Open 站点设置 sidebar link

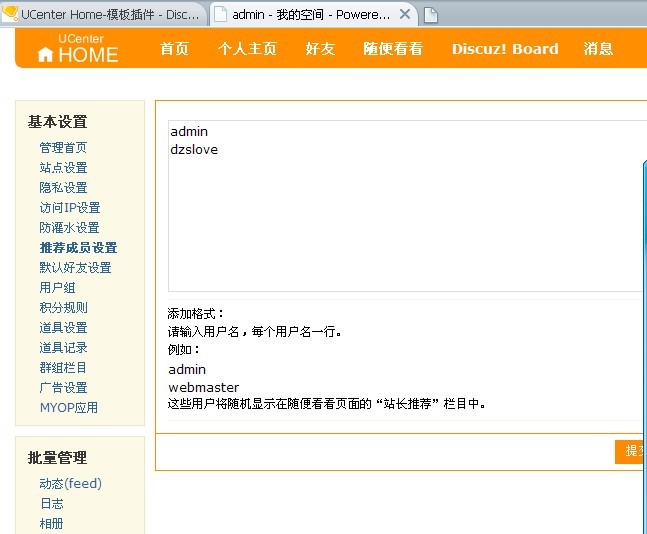[63, 168]
